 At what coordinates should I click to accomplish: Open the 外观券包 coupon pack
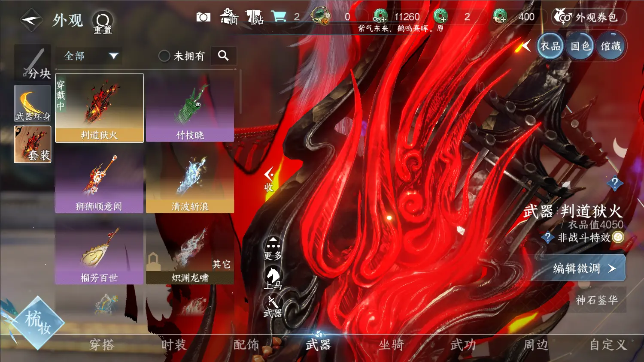pyautogui.click(x=589, y=17)
